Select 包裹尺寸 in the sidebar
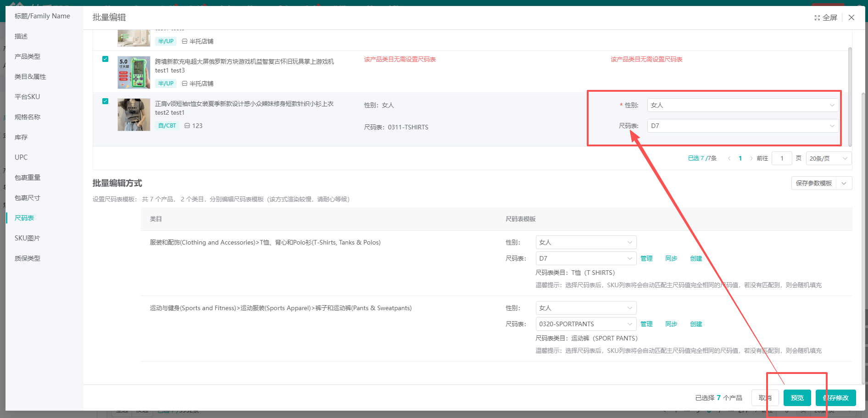Screen dimensions: 868x418 [28, 198]
